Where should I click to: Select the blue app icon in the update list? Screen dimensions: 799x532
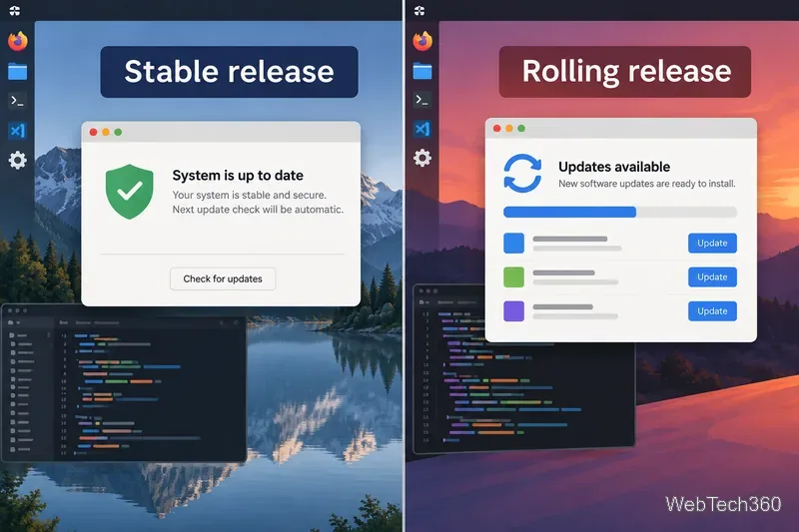pos(513,243)
